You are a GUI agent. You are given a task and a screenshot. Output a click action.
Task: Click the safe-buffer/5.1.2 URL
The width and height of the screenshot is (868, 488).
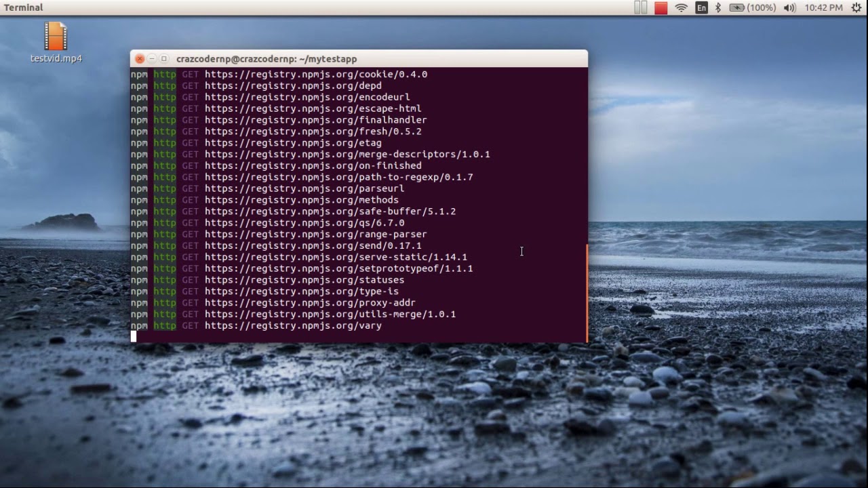coord(330,211)
